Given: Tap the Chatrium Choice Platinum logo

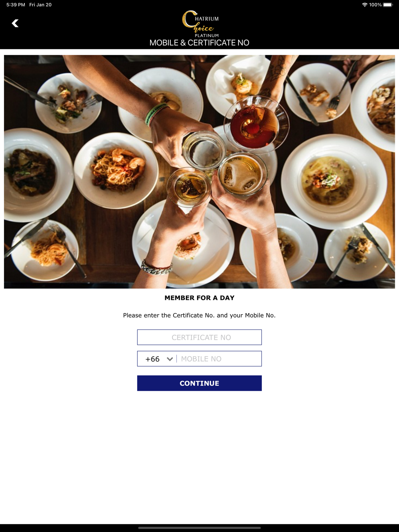Looking at the screenshot, I should coord(201,24).
